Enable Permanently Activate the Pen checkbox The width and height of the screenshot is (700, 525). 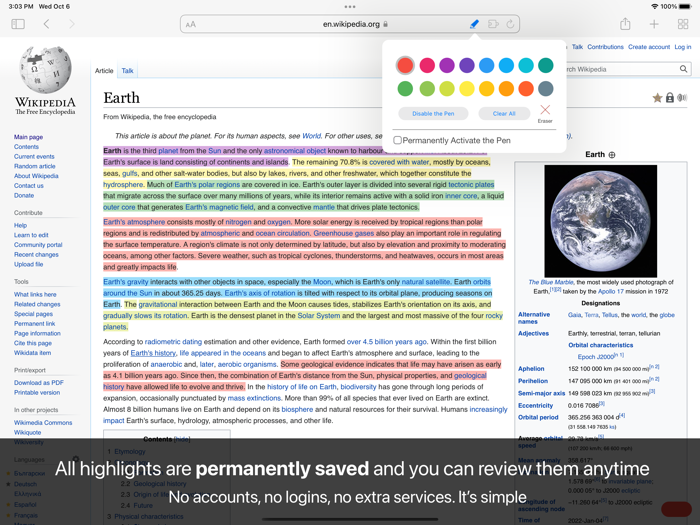(397, 140)
